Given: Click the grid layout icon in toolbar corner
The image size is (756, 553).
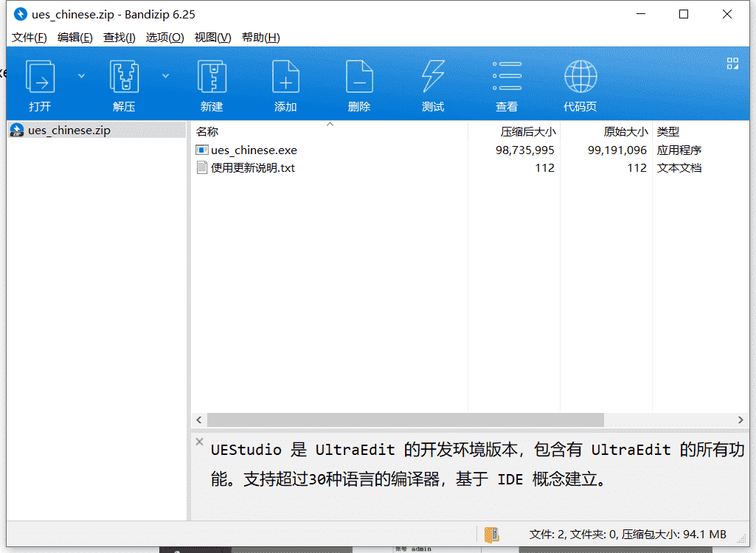Looking at the screenshot, I should pos(732,63).
